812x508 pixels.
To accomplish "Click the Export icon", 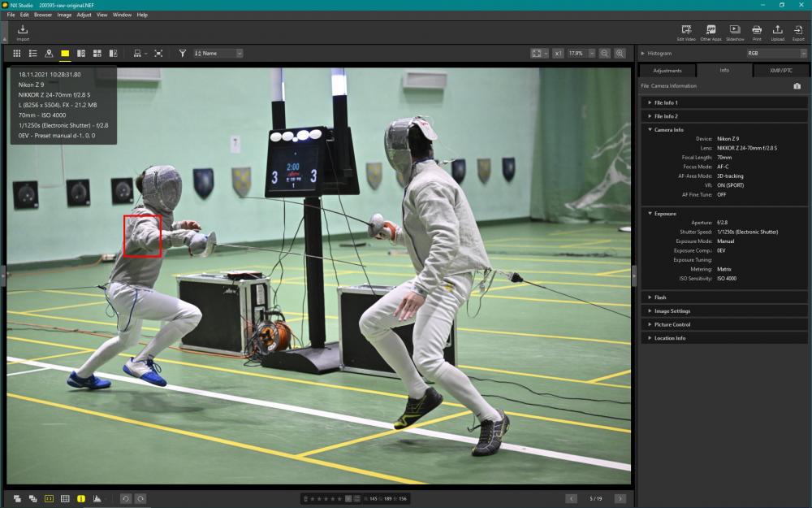I will point(798,33).
